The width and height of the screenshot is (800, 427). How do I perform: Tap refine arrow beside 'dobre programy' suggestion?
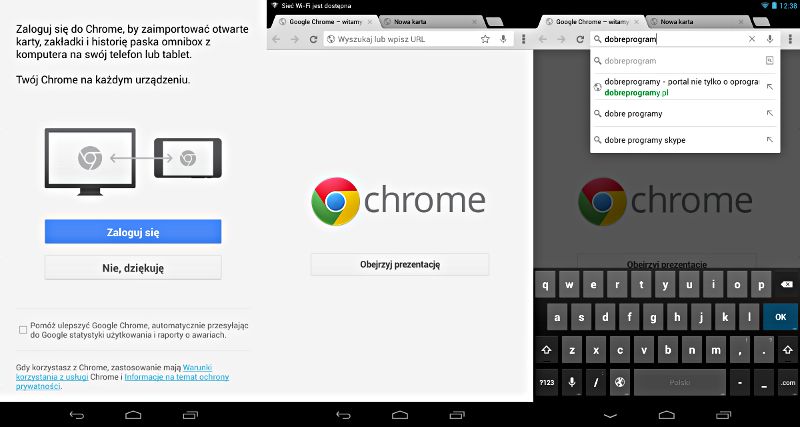coord(770,113)
